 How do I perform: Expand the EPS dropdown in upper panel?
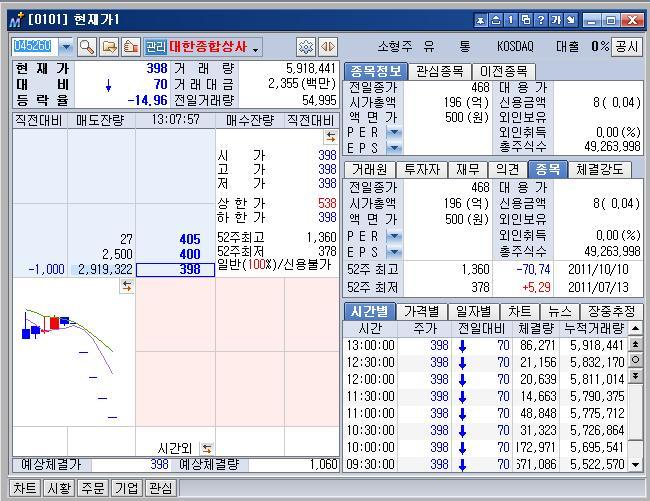(394, 148)
